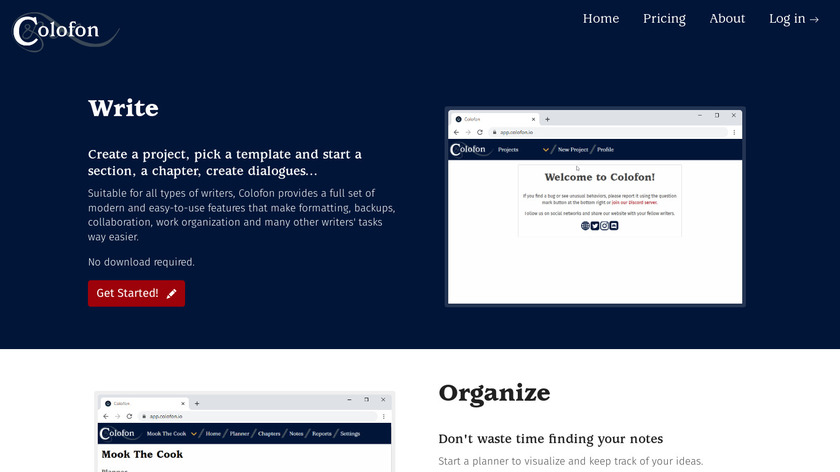Click the Mook The Cook app screenshot
The width and height of the screenshot is (840, 472).
[x=245, y=432]
